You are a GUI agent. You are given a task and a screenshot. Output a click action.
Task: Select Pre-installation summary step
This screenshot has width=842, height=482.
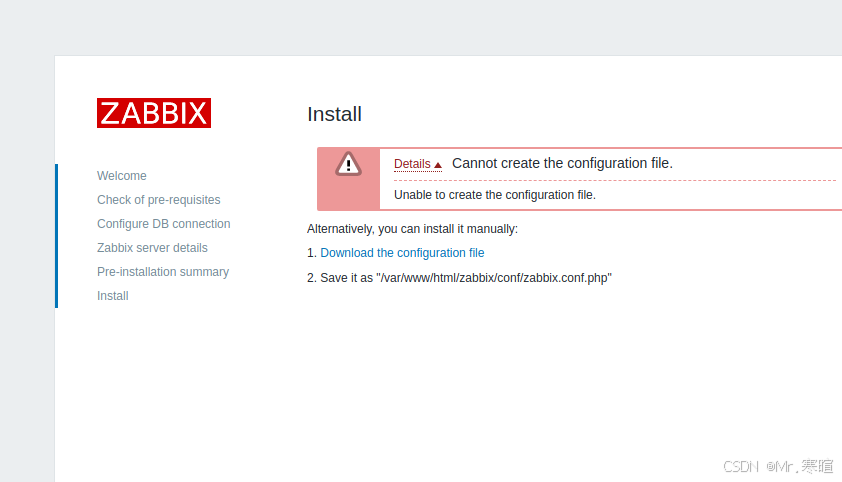click(x=163, y=272)
